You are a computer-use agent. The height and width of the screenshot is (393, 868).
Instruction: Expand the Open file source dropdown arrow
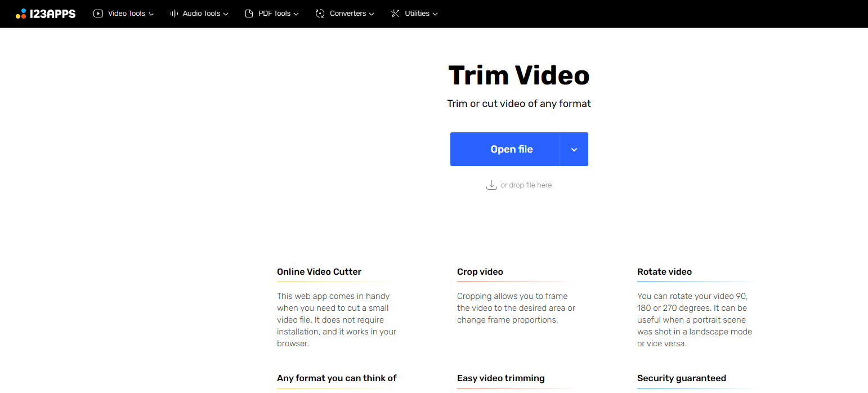coord(574,149)
